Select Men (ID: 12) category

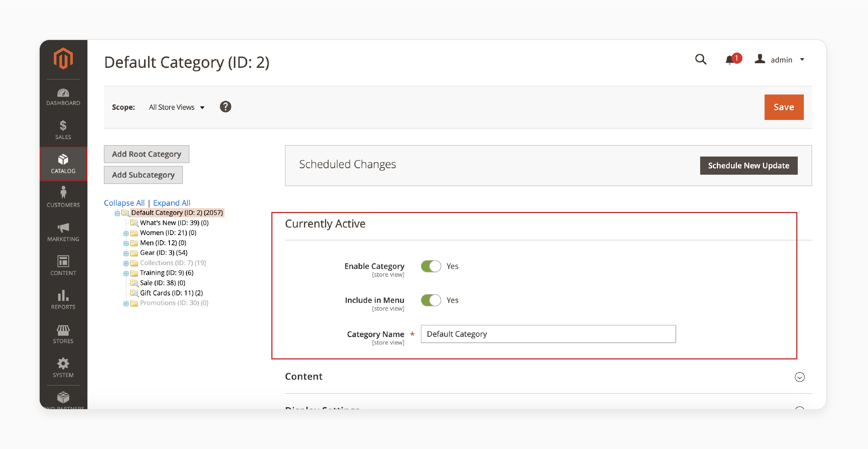click(163, 243)
